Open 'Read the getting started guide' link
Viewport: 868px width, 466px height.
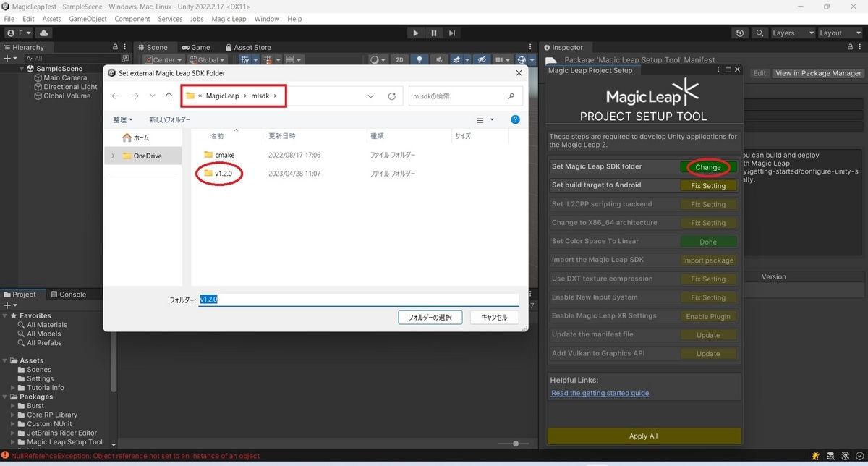point(600,393)
